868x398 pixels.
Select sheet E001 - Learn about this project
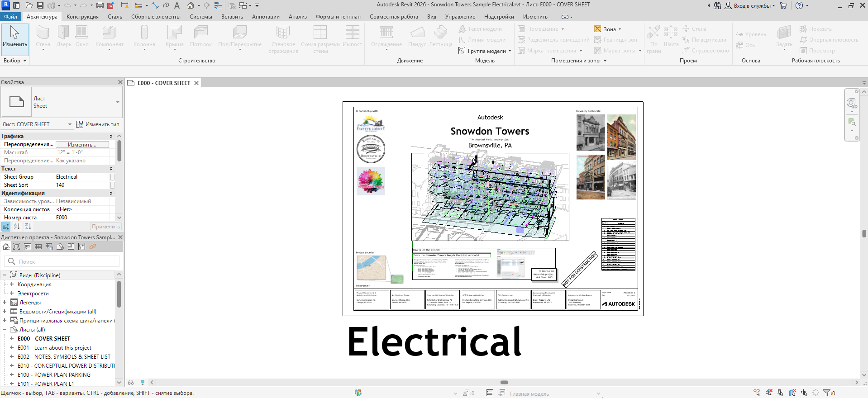pos(54,347)
